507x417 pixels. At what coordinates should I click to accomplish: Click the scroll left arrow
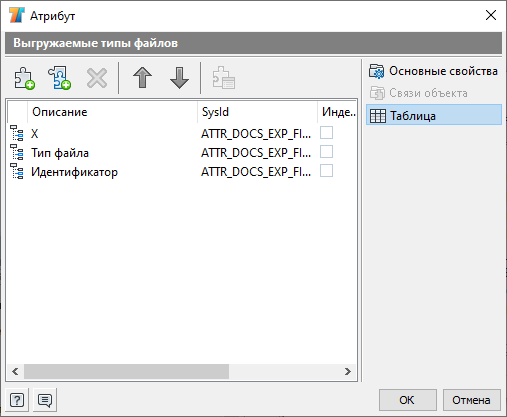tap(15, 371)
